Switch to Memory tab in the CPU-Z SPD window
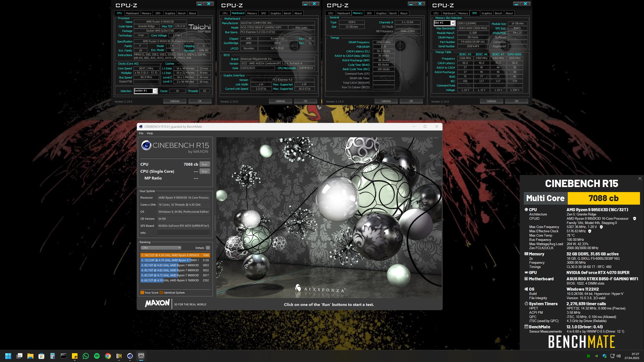The width and height of the screenshot is (644, 362). tap(463, 13)
